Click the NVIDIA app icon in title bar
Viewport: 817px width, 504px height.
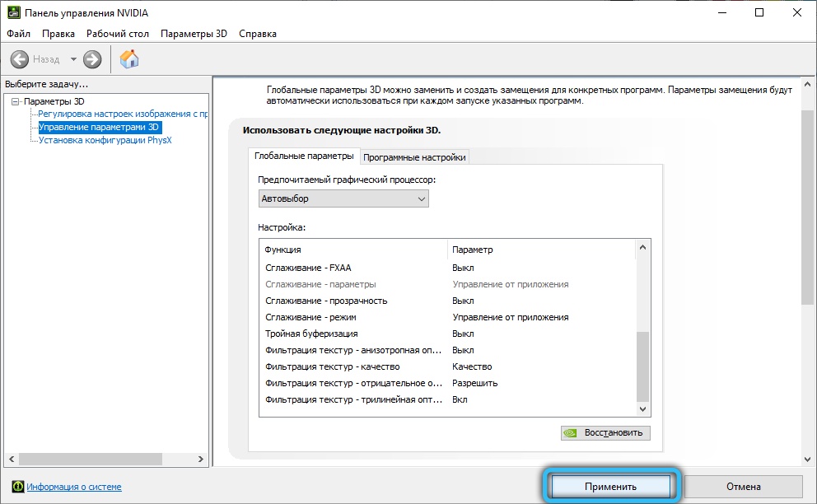13,12
